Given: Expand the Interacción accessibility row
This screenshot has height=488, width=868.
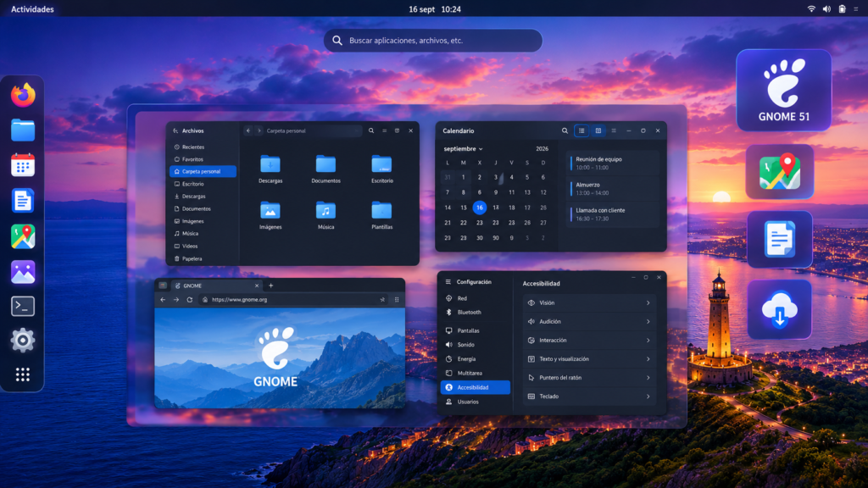Looking at the screenshot, I should 590,341.
